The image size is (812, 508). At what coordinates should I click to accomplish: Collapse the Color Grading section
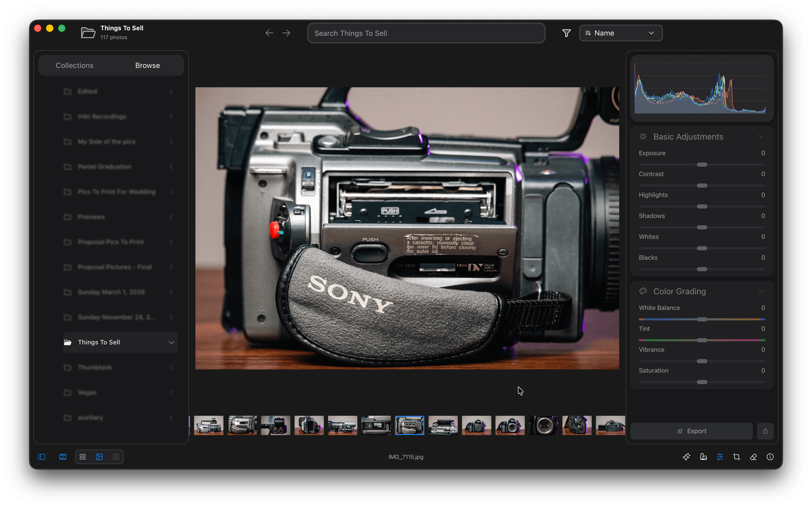[761, 291]
